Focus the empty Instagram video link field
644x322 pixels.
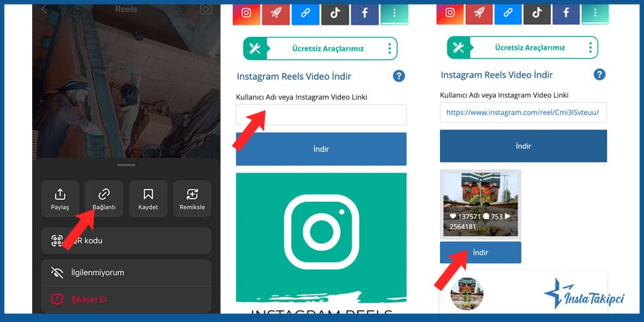(x=321, y=115)
